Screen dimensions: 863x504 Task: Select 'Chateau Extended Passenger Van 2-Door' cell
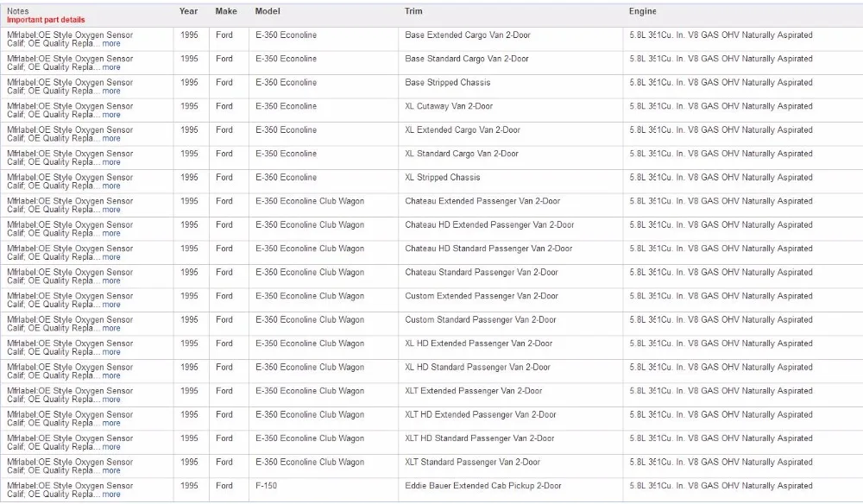[x=482, y=201]
